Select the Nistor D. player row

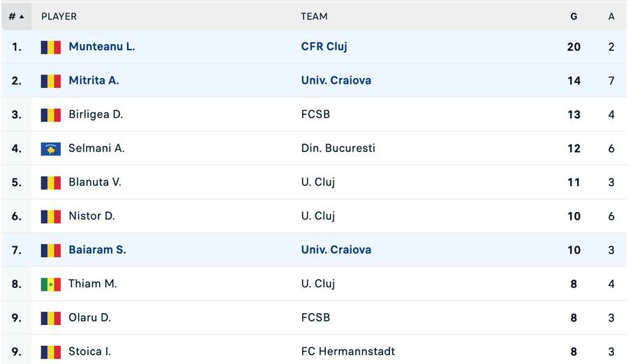314,216
